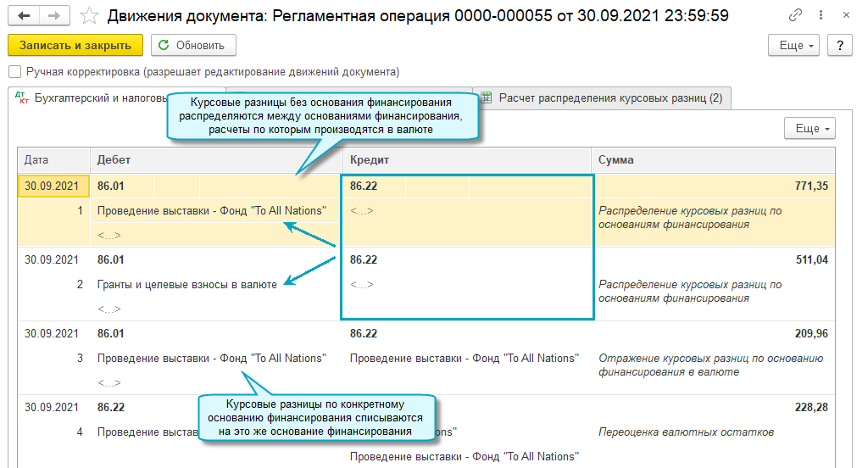The height and width of the screenshot is (468, 868).
Task: Select row 1 debit Проведение выставки cell
Action: click(211, 210)
